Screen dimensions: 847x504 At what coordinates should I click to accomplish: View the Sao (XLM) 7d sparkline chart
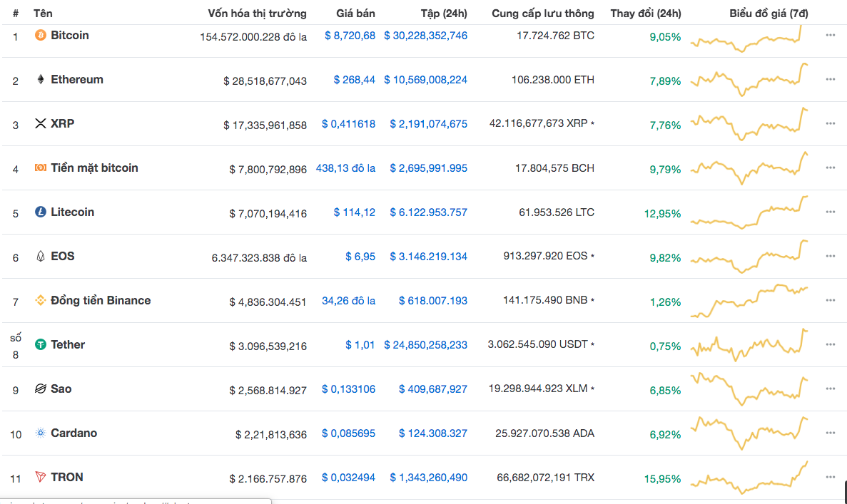click(749, 389)
